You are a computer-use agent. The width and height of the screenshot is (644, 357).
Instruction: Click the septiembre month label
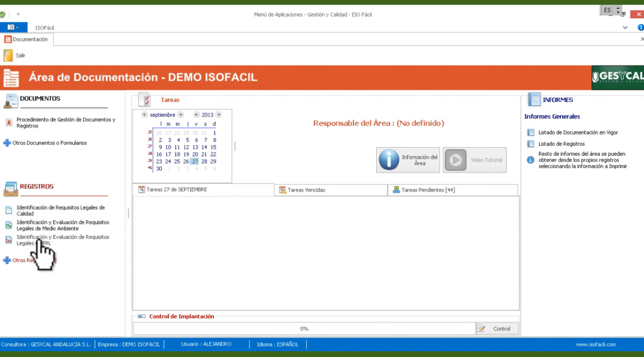[x=163, y=115]
